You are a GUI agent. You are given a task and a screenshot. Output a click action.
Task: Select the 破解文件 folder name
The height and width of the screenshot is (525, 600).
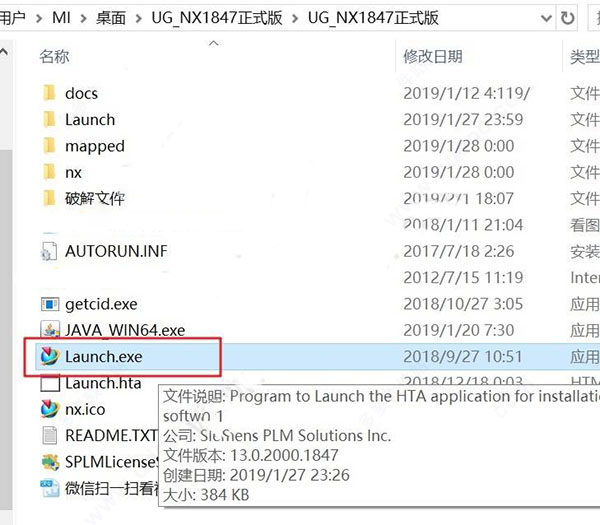[x=95, y=199]
